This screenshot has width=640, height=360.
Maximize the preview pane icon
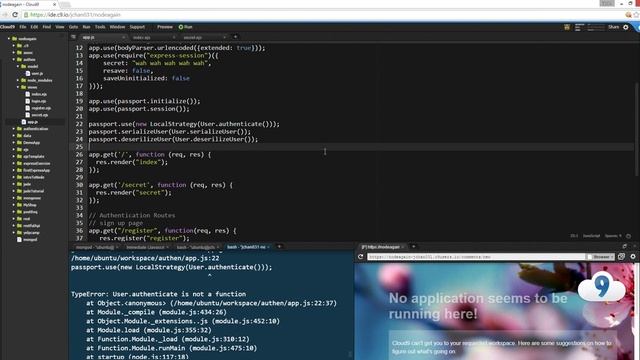tap(624, 247)
